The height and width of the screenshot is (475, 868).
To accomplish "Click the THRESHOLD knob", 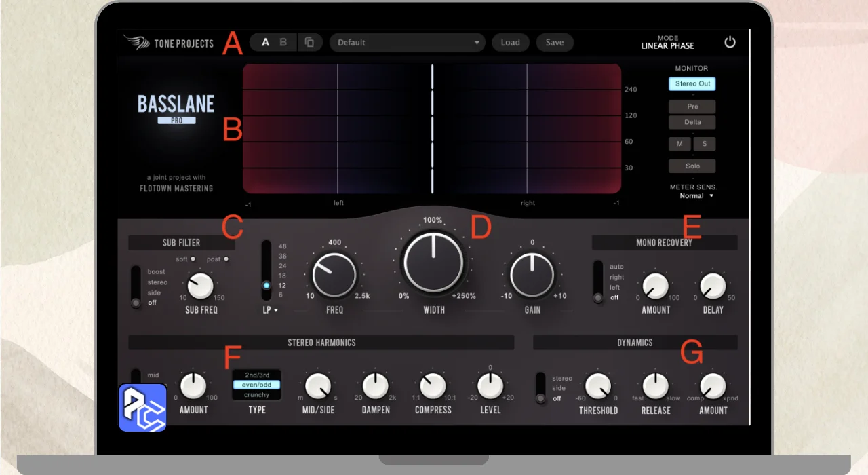I will click(x=598, y=385).
